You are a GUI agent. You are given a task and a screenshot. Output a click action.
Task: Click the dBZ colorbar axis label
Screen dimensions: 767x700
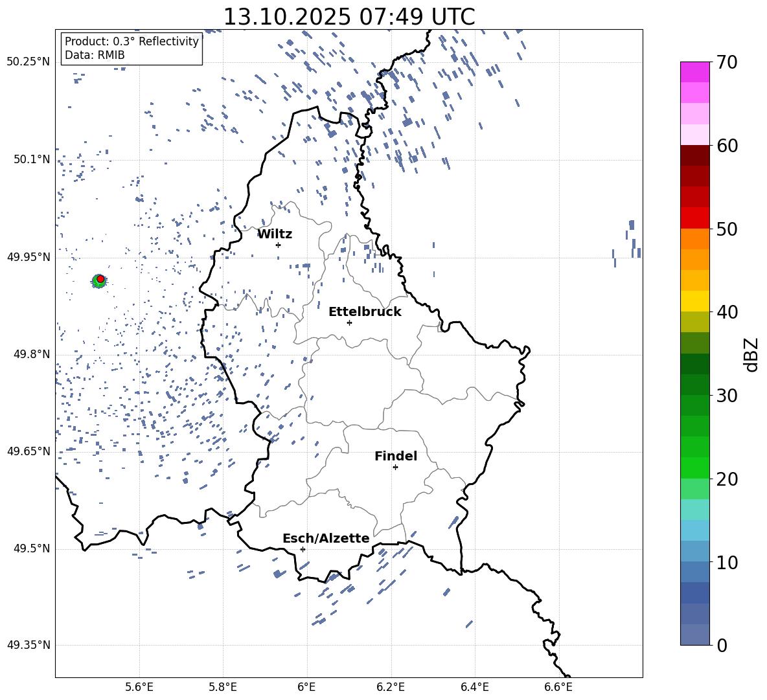751,354
